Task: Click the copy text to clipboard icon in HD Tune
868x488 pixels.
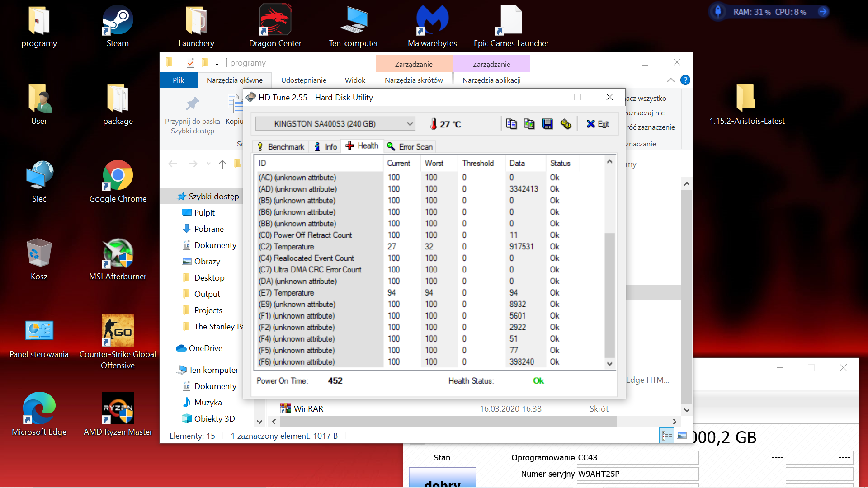Action: pyautogui.click(x=511, y=124)
